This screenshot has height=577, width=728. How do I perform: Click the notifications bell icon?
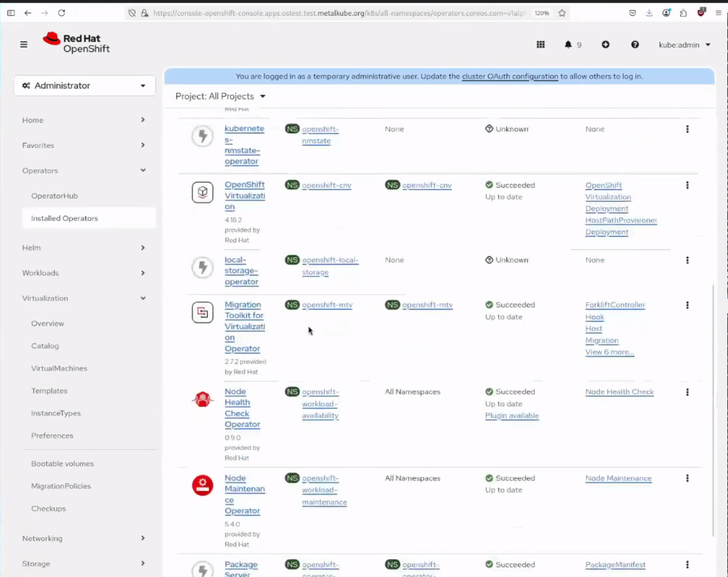568,45
